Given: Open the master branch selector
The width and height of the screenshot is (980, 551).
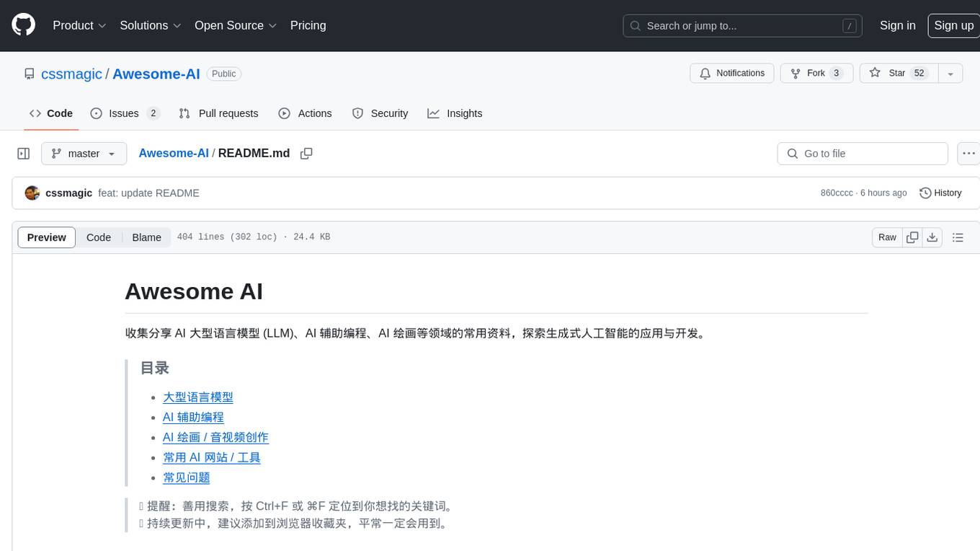Looking at the screenshot, I should click(x=84, y=154).
